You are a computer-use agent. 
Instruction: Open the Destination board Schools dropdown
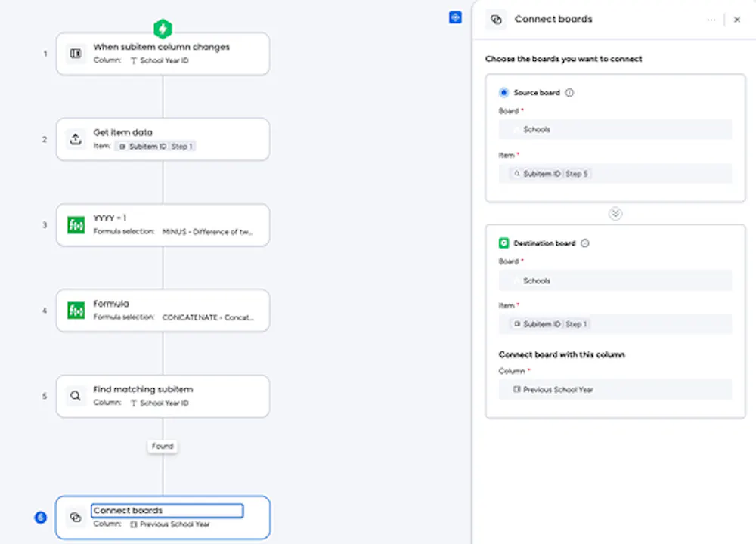click(615, 281)
